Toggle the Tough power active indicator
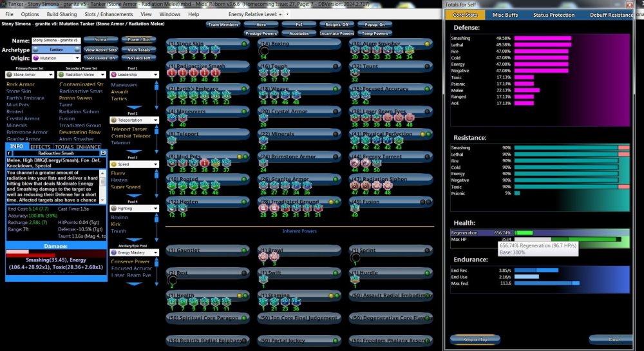 click(x=336, y=66)
